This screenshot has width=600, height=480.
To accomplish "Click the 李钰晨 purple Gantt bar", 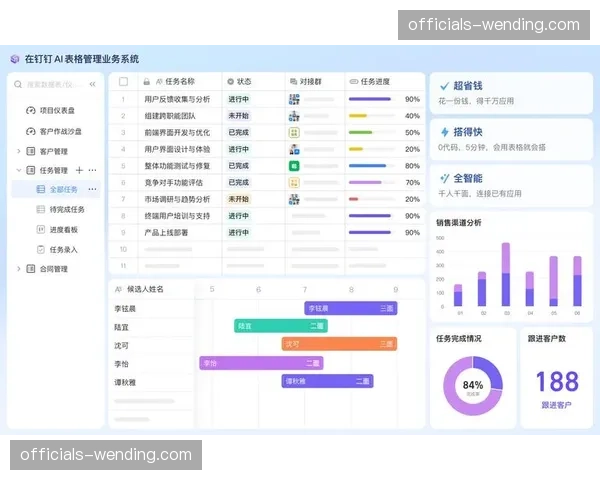I will click(x=351, y=308).
